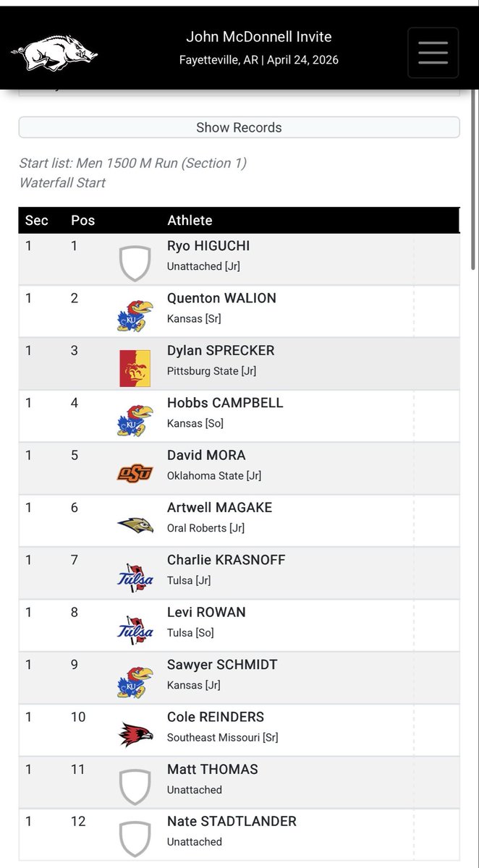Click the Southeast Missouri redhawk logo
The image size is (479, 868).
coord(135,734)
